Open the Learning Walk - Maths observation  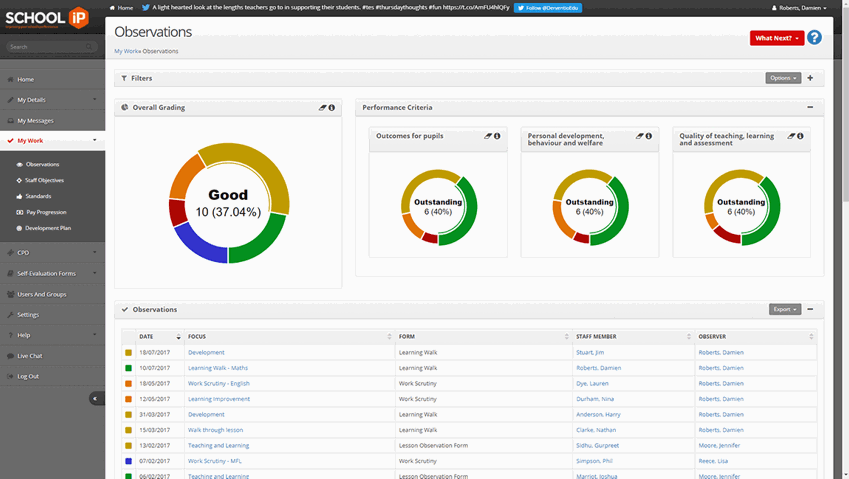[218, 368]
